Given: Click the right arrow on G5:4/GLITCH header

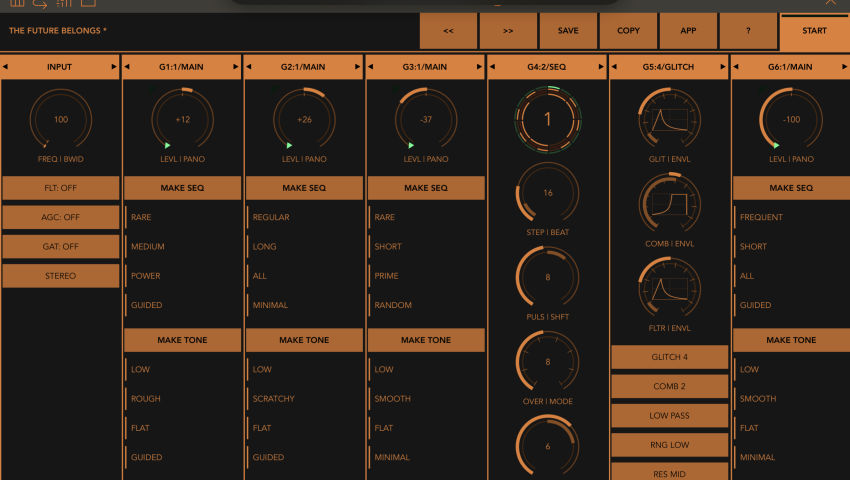Looking at the screenshot, I should click(x=723, y=67).
